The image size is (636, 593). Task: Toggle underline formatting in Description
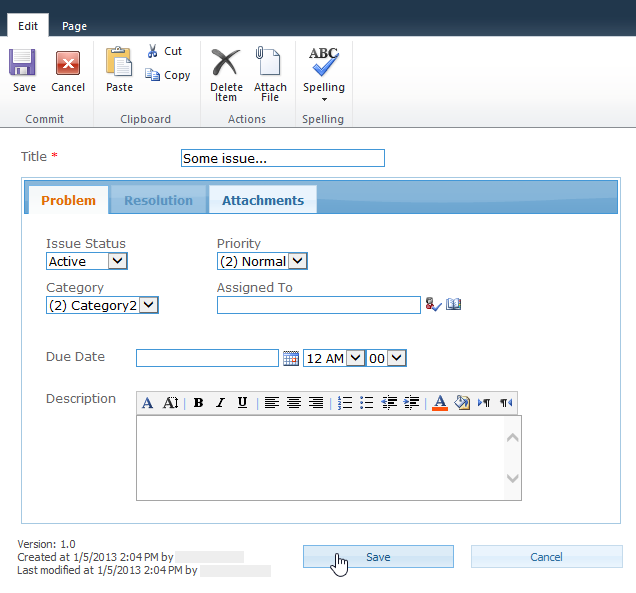[242, 403]
